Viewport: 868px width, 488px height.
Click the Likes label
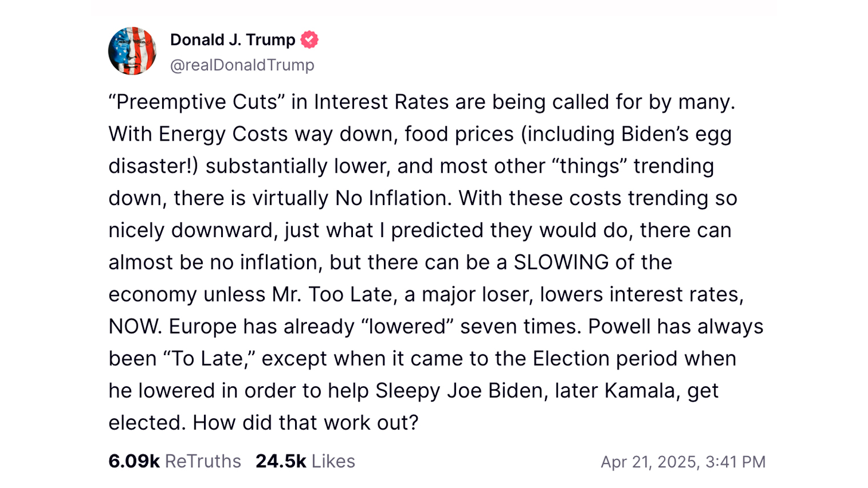334,461
